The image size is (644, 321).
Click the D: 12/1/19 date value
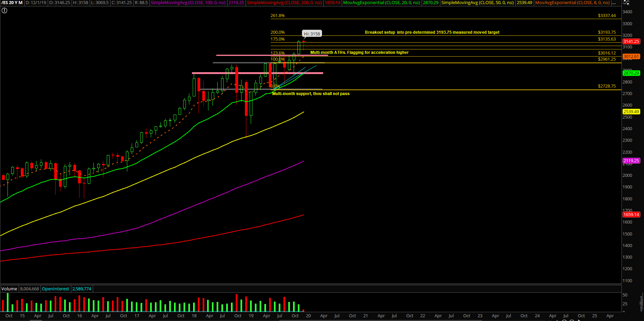pos(36,3)
